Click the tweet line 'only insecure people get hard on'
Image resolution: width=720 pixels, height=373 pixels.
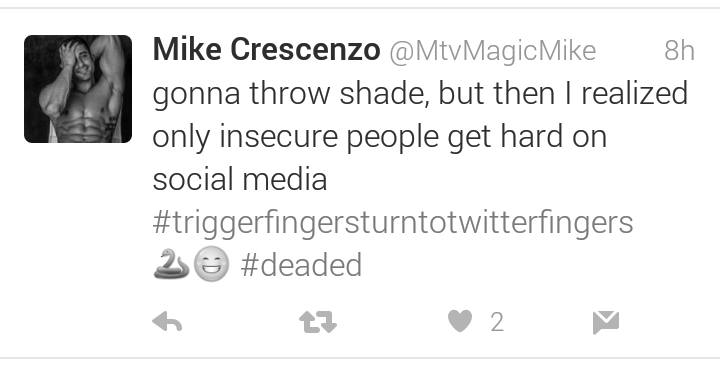[380, 137]
